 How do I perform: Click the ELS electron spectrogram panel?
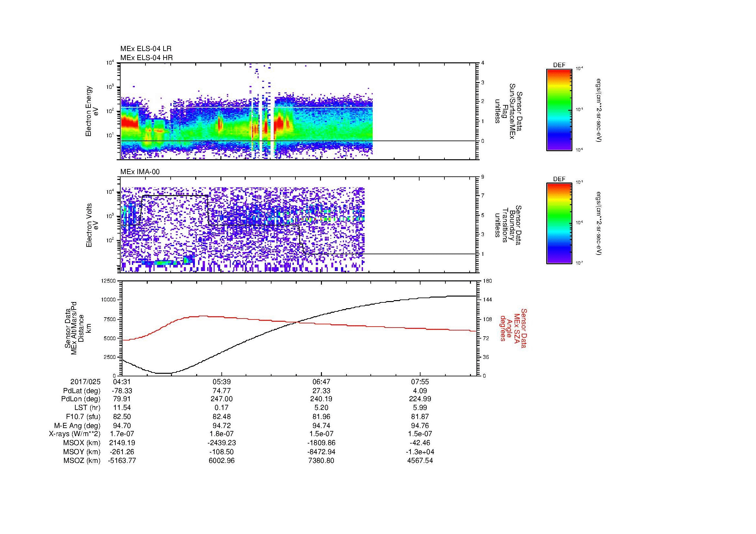tap(299, 111)
